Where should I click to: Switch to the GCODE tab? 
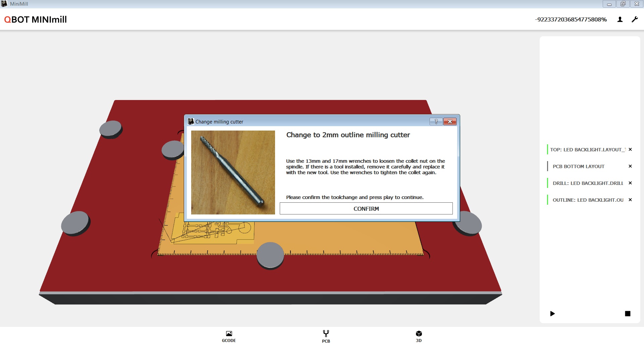[x=229, y=336]
